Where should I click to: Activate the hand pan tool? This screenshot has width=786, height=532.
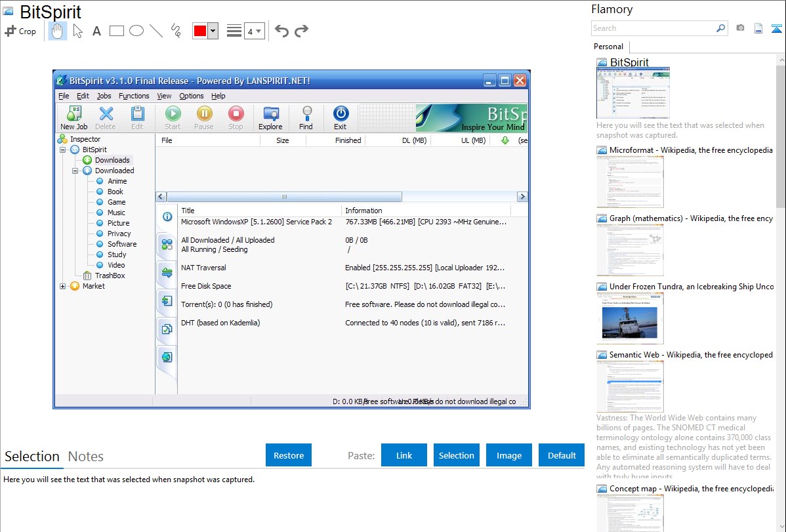pos(58,31)
